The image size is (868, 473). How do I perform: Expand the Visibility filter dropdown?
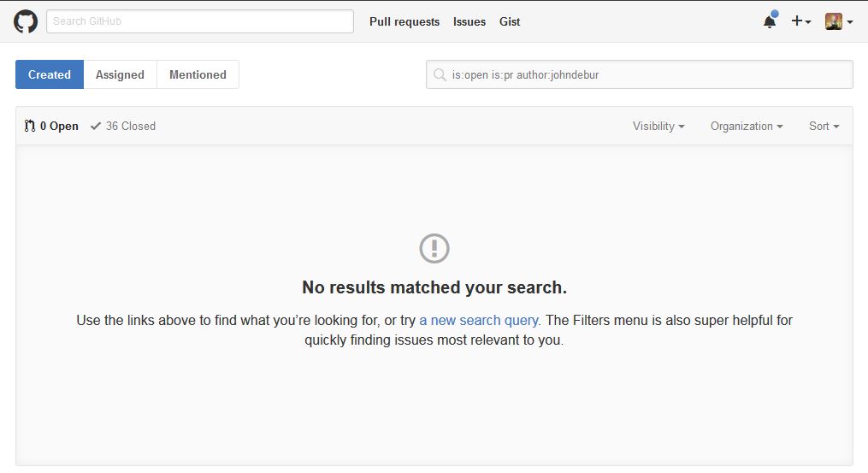[658, 126]
